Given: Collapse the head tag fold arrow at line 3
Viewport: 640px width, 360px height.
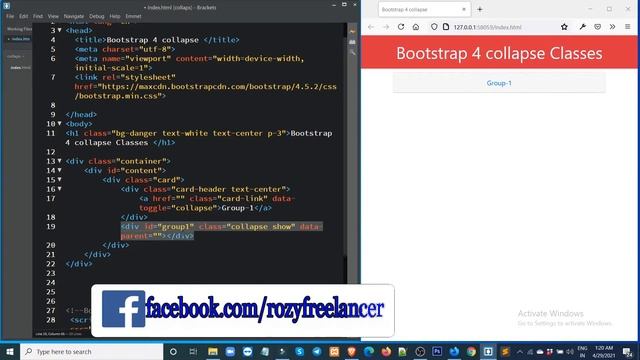Looking at the screenshot, I should 60,30.
